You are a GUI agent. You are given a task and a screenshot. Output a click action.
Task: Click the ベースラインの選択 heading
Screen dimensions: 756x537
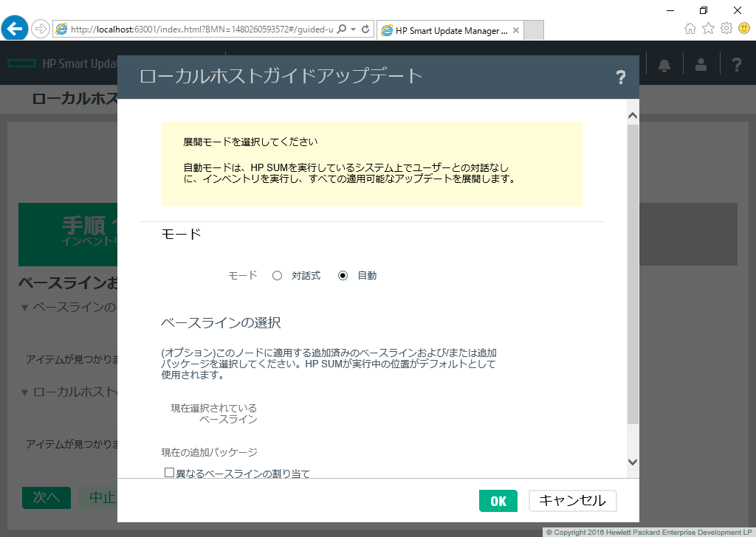coord(221,322)
